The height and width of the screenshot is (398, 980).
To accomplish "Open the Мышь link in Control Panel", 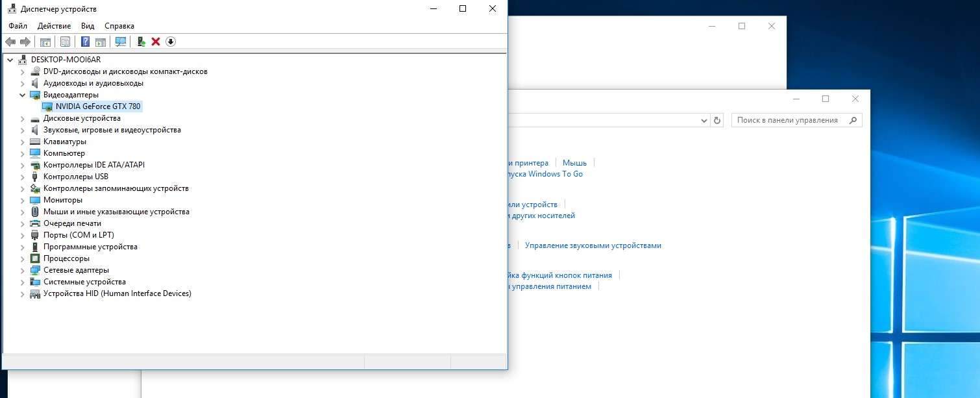I will point(574,163).
